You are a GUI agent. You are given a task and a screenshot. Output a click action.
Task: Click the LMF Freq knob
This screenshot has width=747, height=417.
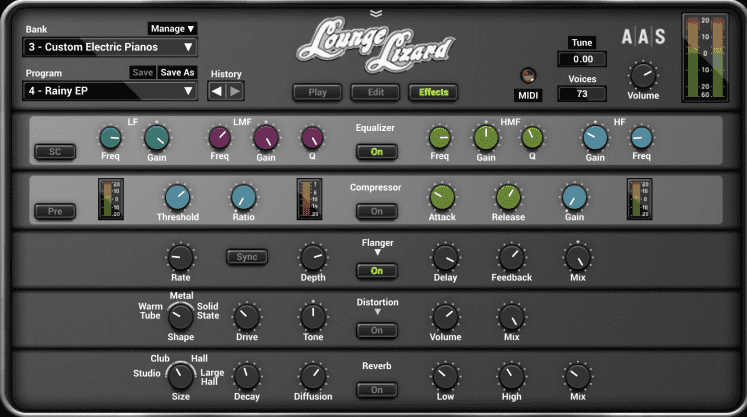(220, 138)
